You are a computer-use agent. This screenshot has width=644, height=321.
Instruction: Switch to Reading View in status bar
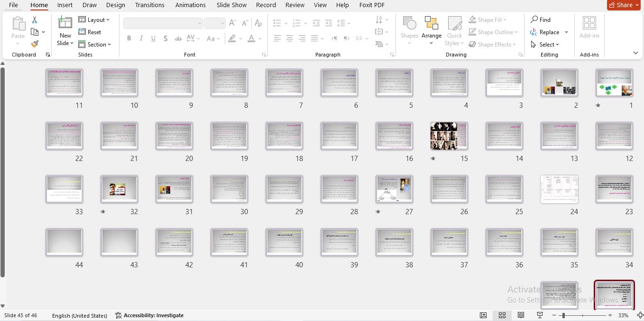tap(521, 315)
